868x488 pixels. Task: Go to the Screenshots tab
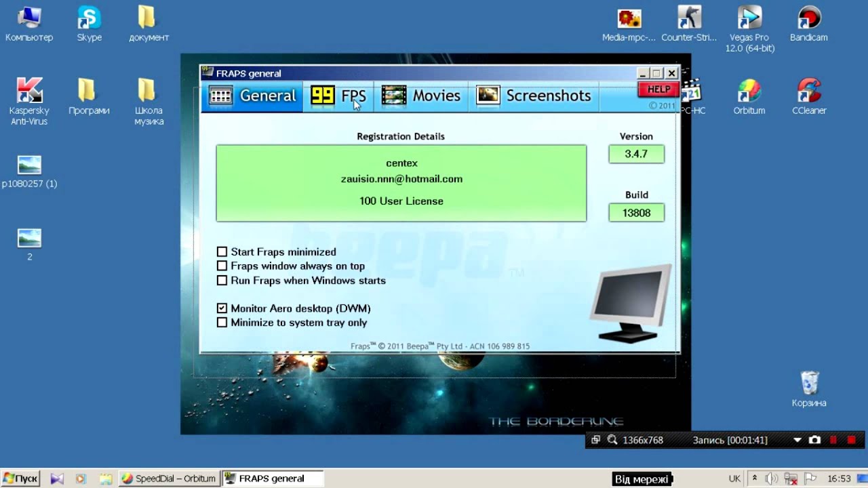(x=534, y=96)
